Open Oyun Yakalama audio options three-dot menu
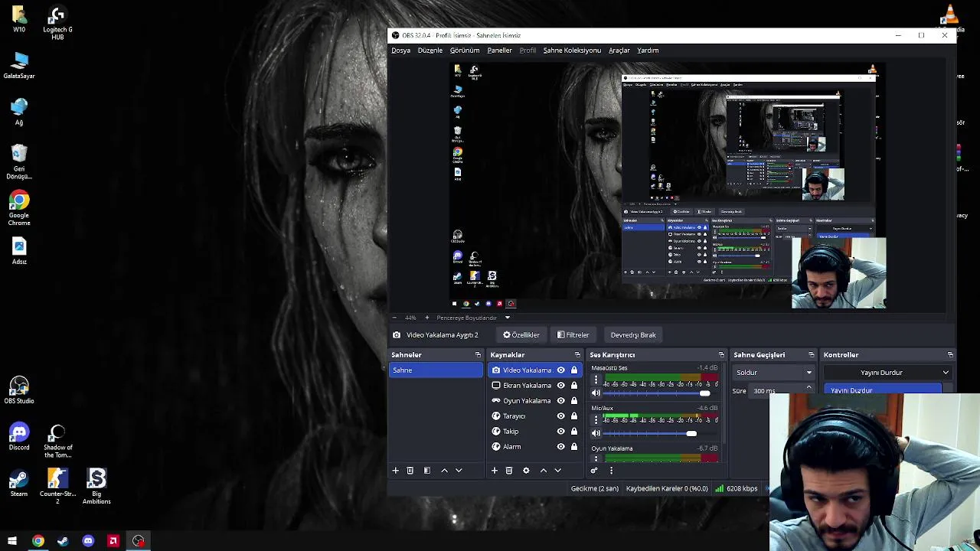This screenshot has height=551, width=980. 596,459
